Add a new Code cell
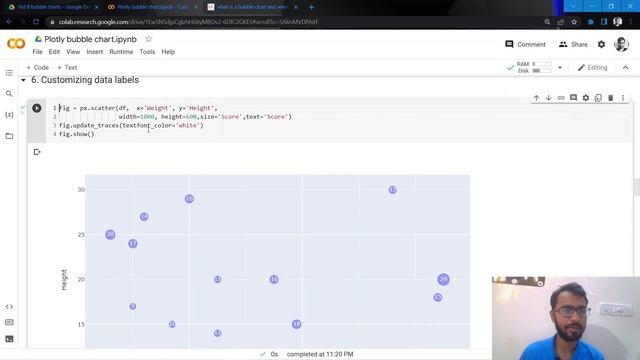Viewport: 640px width, 360px height. click(x=38, y=67)
